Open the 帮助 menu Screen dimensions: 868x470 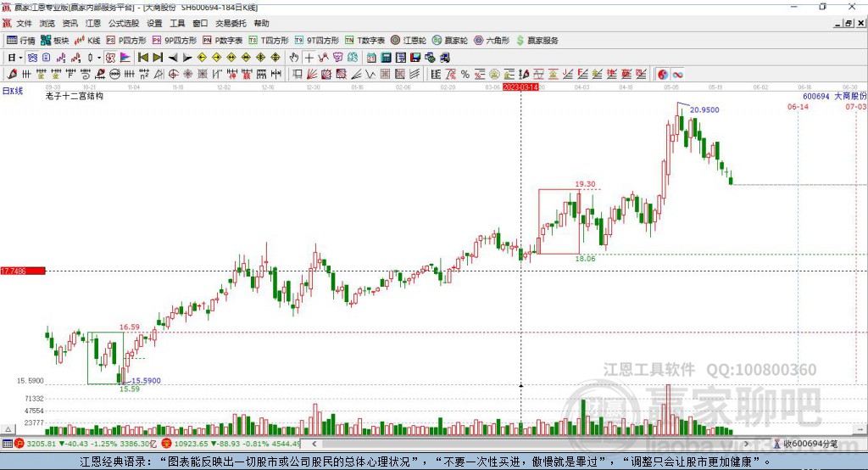pos(261,23)
